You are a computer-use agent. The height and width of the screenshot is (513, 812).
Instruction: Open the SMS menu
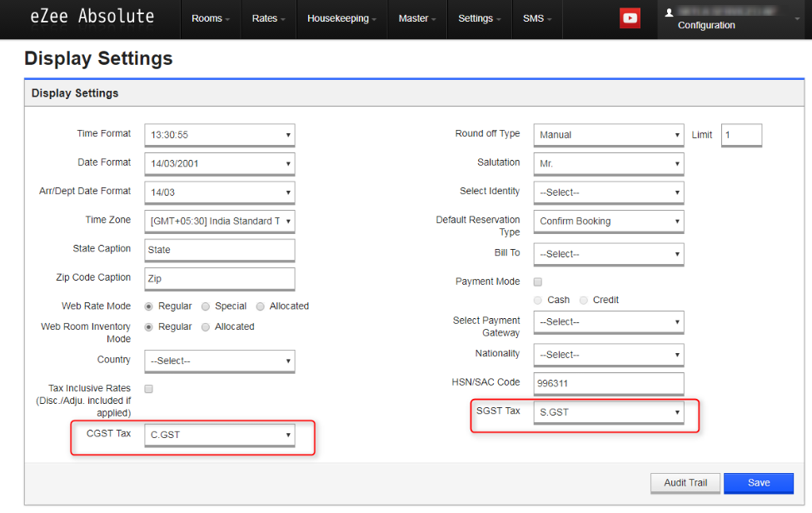click(x=537, y=18)
